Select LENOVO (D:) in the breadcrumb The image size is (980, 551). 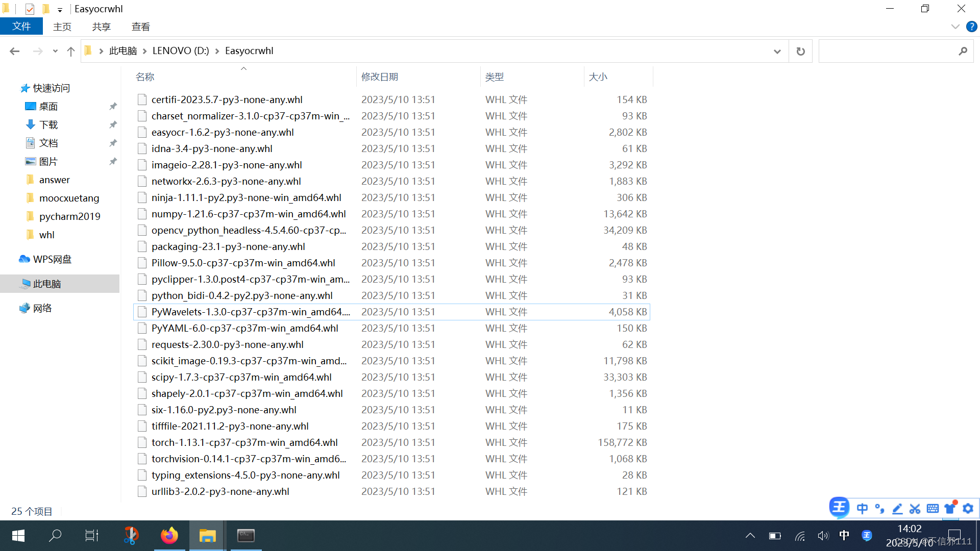181,51
